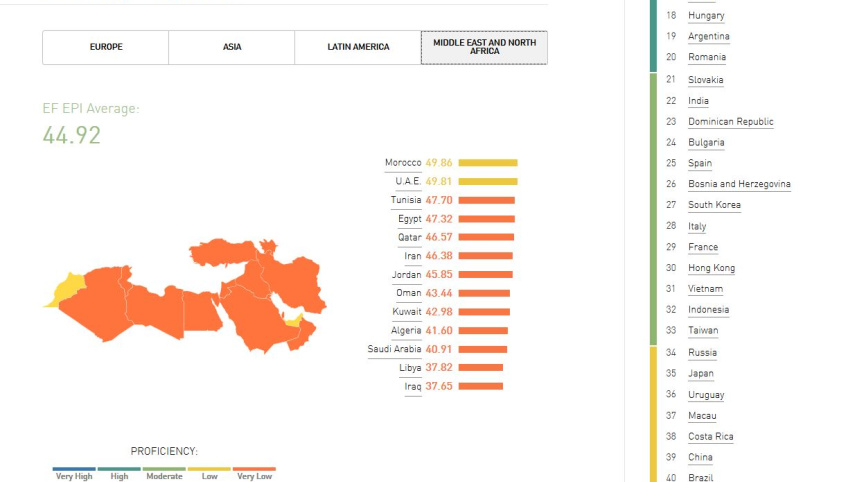Viewport: 857px width, 482px height.
Task: Switch to the Europe tab
Action: coord(105,47)
